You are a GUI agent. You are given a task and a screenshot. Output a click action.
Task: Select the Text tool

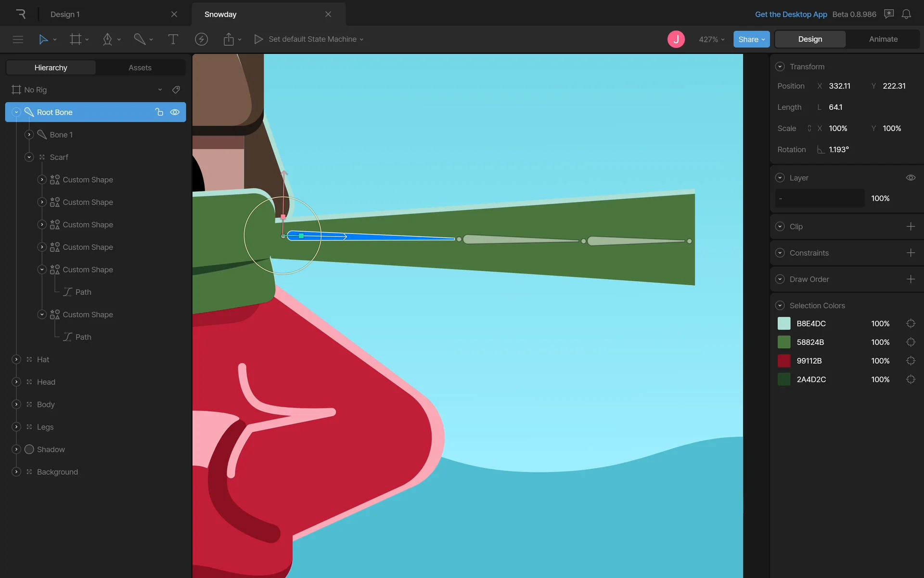coord(173,39)
